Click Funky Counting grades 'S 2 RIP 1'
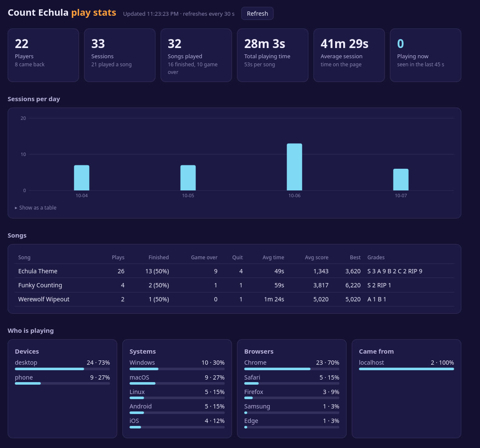Viewport: 480px width, 448px height. (x=379, y=285)
